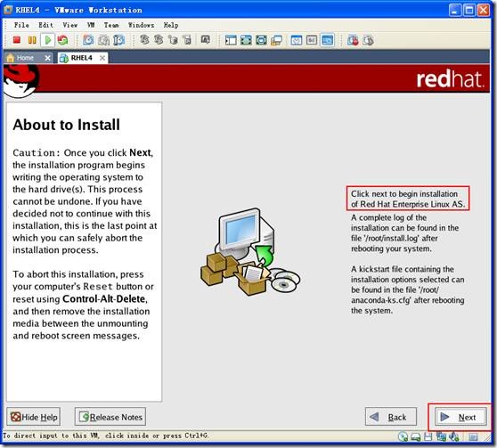Open the View menu

70,25
